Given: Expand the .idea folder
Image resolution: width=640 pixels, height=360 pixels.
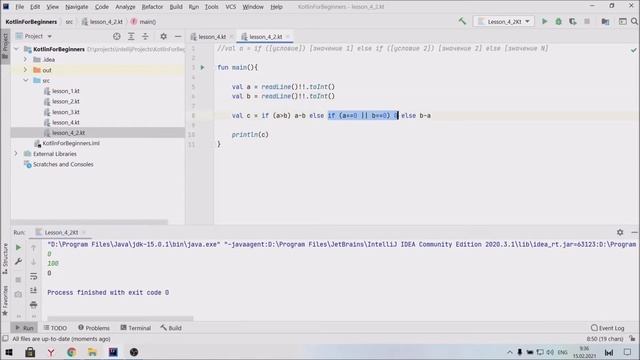Looking at the screenshot, I should 25,60.
